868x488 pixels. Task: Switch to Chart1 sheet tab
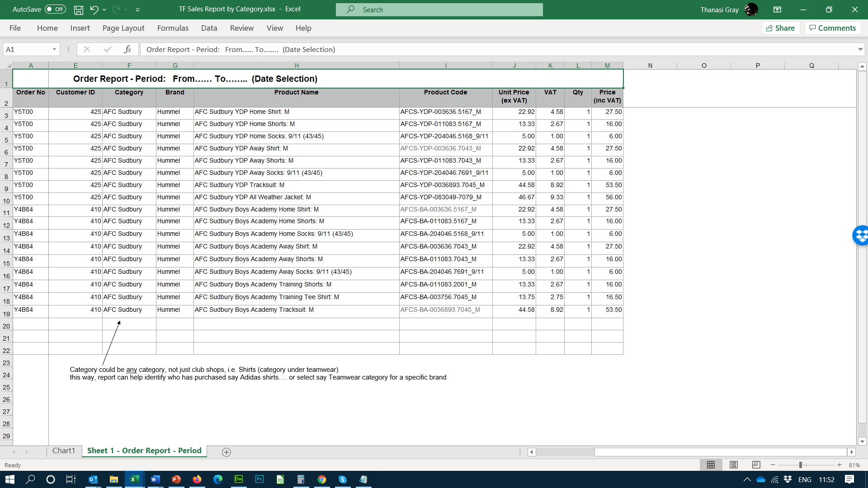coord(64,451)
